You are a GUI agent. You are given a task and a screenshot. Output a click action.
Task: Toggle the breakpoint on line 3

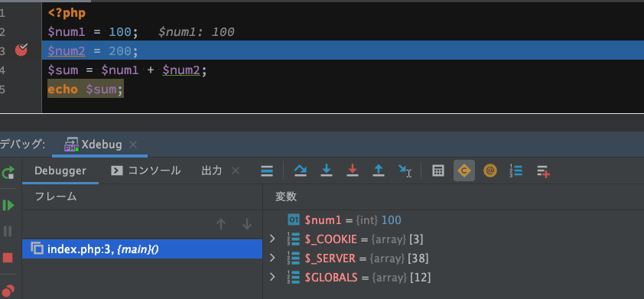point(21,50)
